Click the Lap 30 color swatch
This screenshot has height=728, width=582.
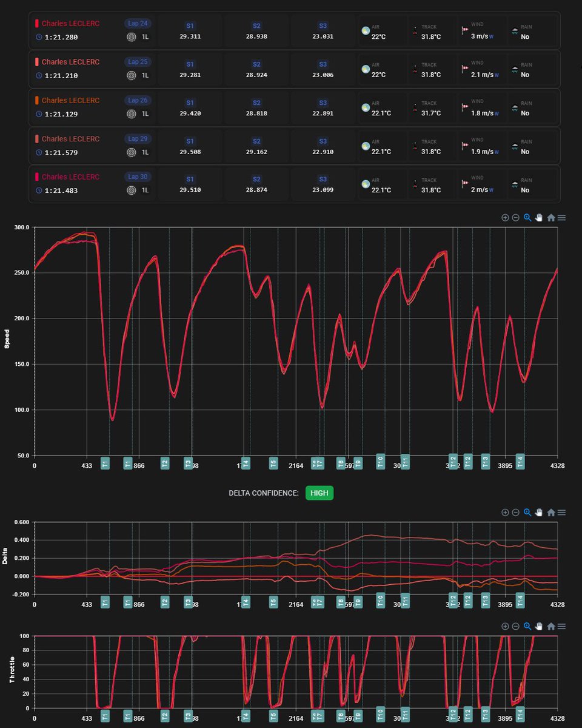point(37,177)
